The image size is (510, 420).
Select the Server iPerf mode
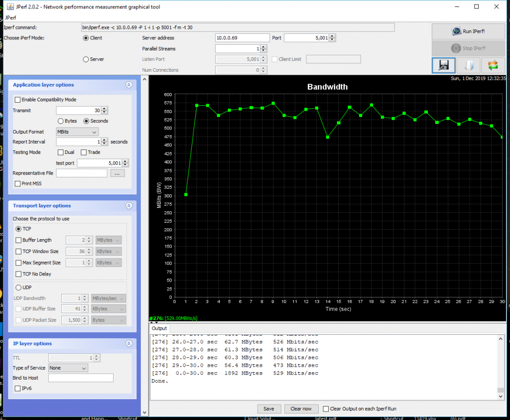click(x=86, y=59)
